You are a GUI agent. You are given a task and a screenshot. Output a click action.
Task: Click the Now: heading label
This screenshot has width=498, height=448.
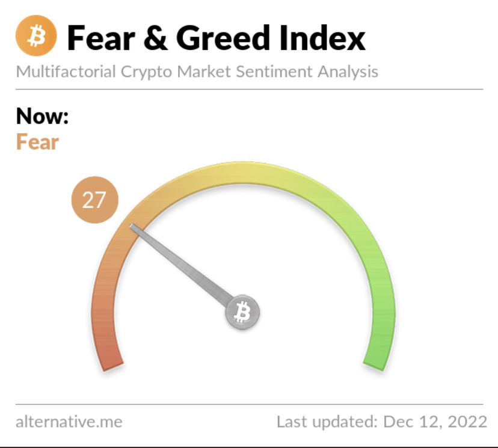(42, 116)
